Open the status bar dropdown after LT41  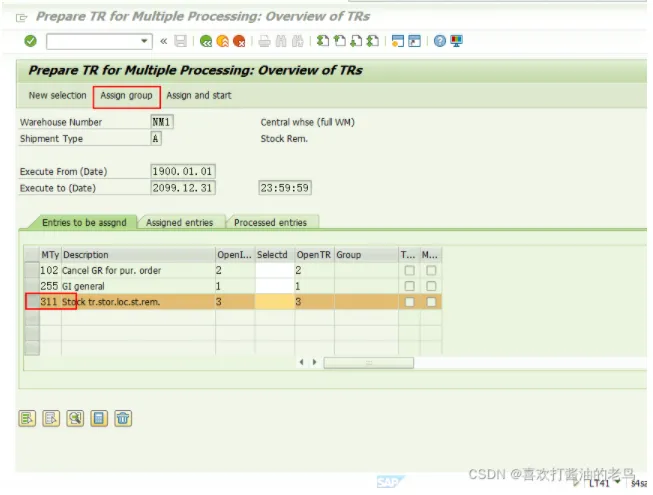click(618, 483)
